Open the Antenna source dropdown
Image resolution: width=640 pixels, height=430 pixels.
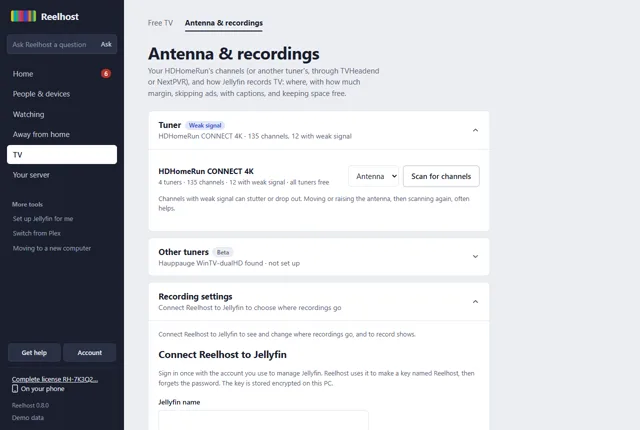pos(373,176)
